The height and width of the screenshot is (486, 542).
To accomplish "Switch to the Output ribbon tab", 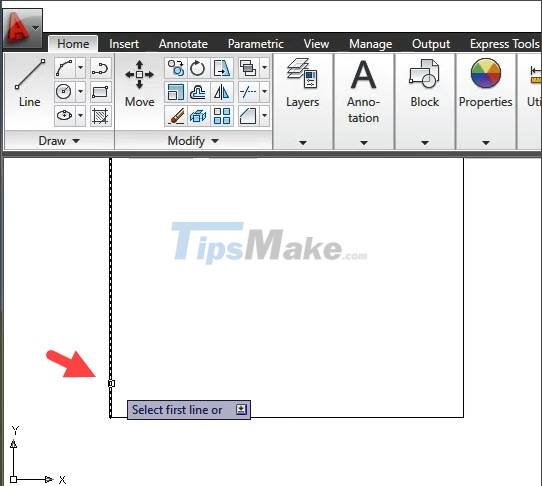I will click(x=431, y=44).
